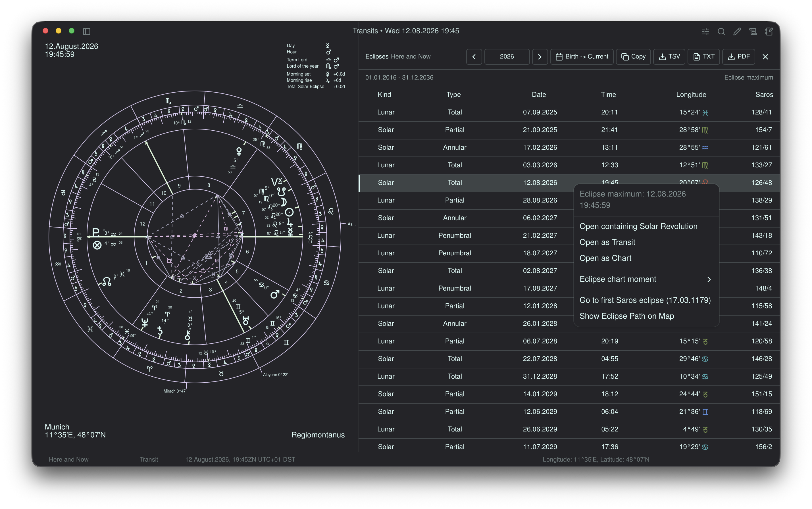Viewport: 812px width, 509px height.
Task: Select the Lunar Total 03.03.2026 row
Action: click(569, 165)
